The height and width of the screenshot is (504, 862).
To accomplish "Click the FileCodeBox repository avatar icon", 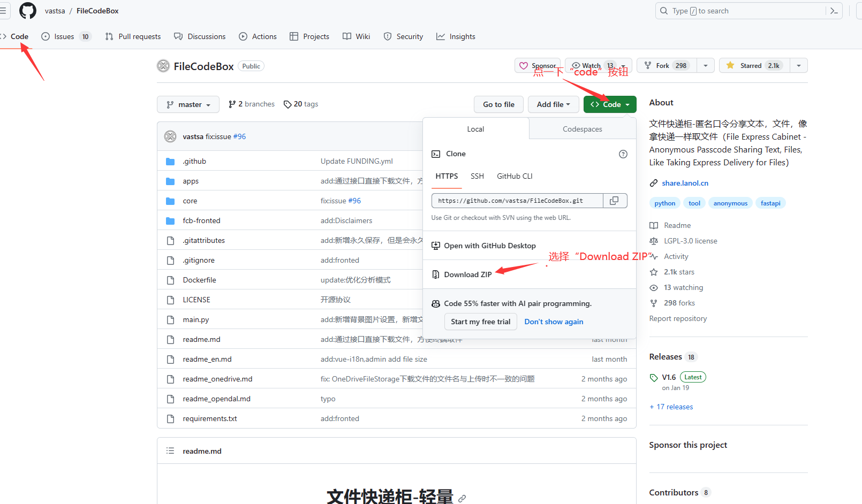I will coord(163,66).
